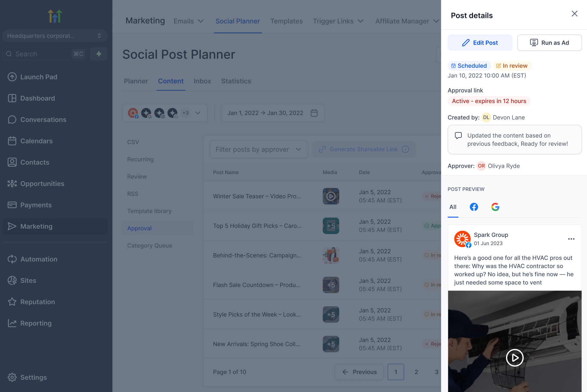Click the calendar icon in date range field
587x392 pixels.
[314, 113]
